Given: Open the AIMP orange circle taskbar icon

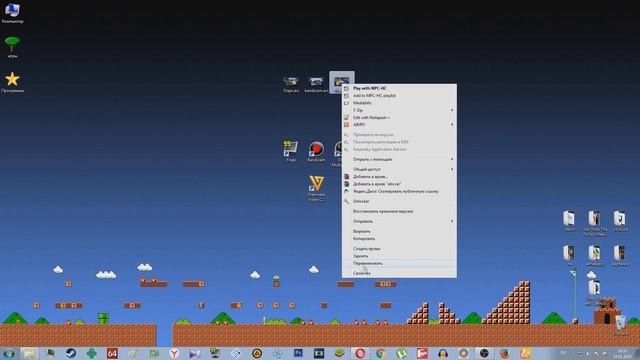Looking at the screenshot, I should (257, 353).
